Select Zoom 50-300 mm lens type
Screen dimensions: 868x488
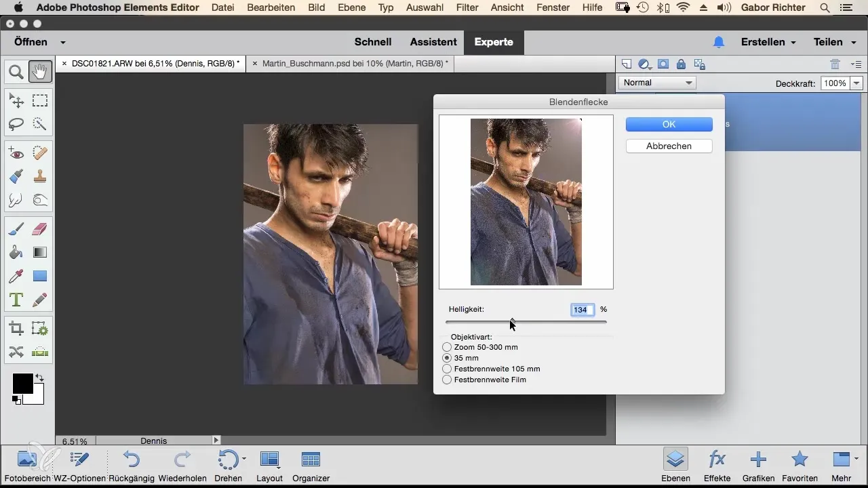(x=447, y=347)
